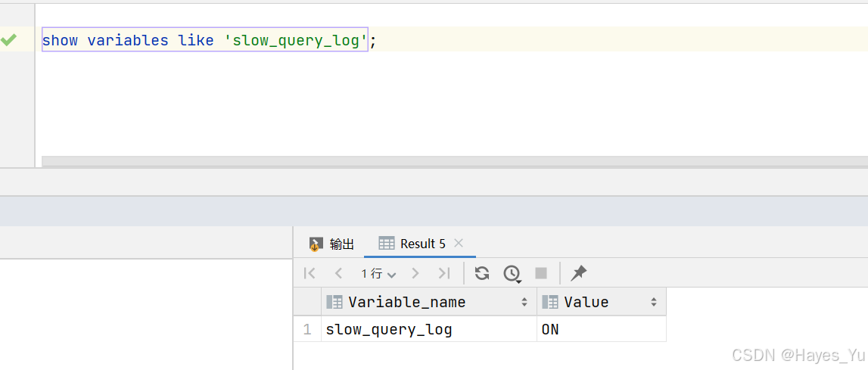868x370 pixels.
Task: Go to next page of results
Action: [415, 272]
